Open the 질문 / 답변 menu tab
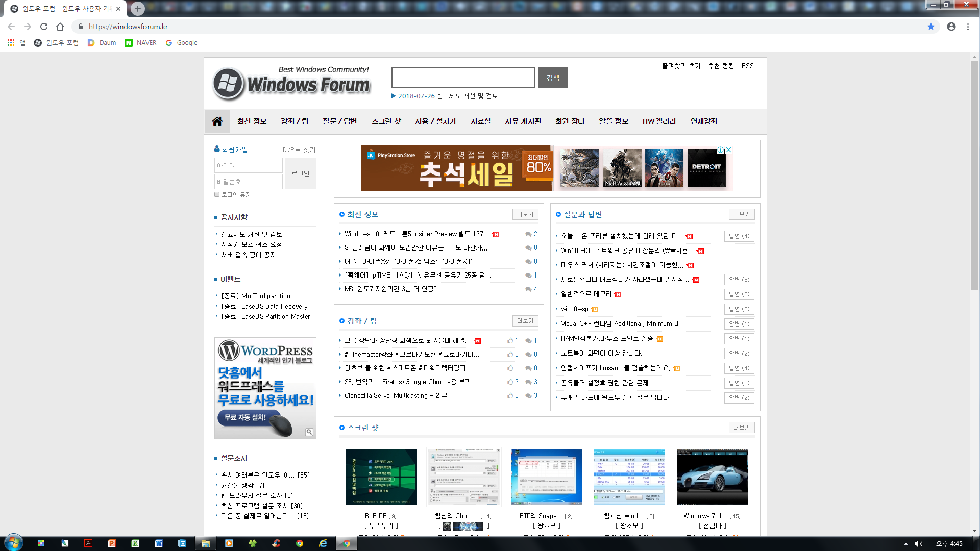980x551 pixels. click(x=339, y=121)
